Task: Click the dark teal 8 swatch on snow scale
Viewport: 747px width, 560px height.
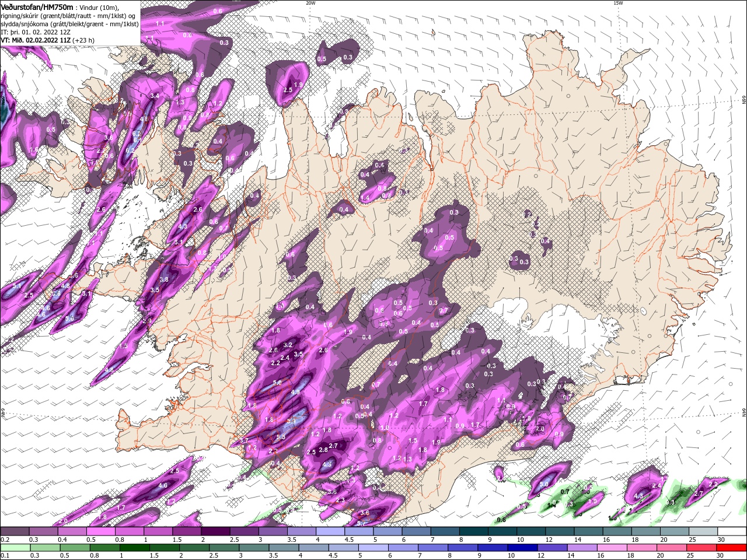Action: click(474, 531)
